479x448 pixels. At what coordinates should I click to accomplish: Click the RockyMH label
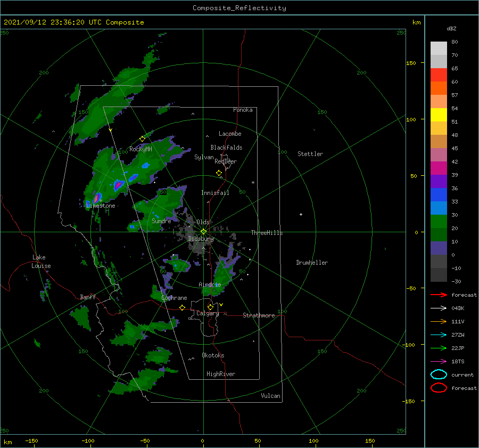click(141, 149)
